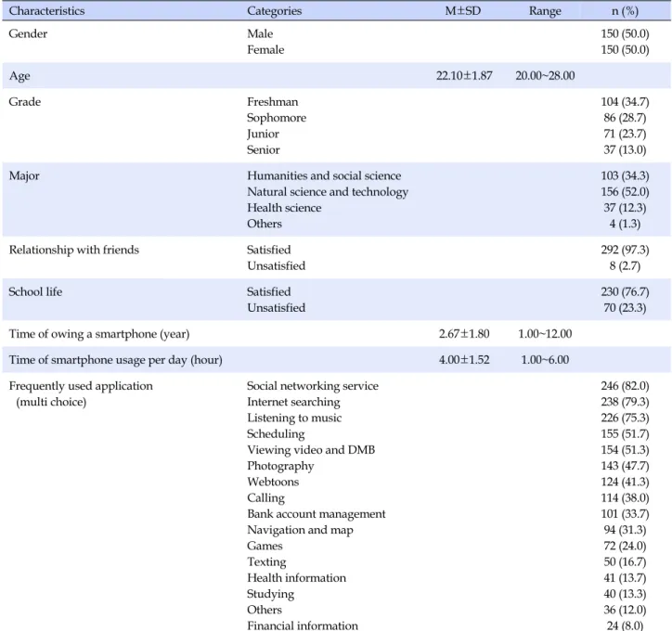Select 'Time of smartphone usage per day (hour)'
Image resolution: width=672 pixels, height=631 pixels.
click(116, 360)
